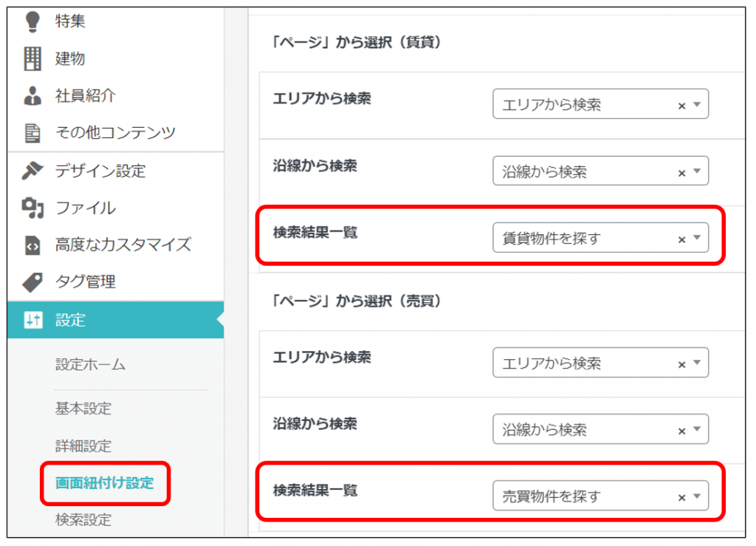The height and width of the screenshot is (546, 756).
Task: Click the document icon beside その他コンテンツ
Action: (x=32, y=133)
